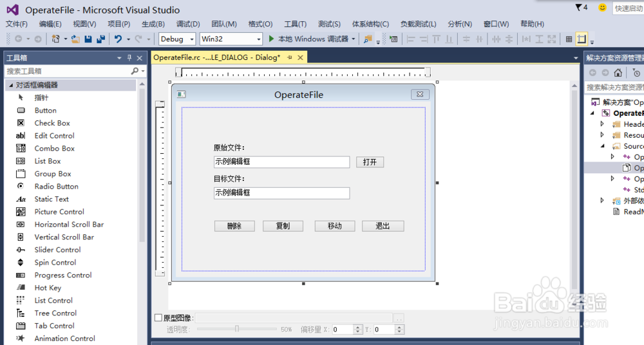Select the Horizontal Scroll Bar control
This screenshot has width=644, height=345.
pos(71,225)
